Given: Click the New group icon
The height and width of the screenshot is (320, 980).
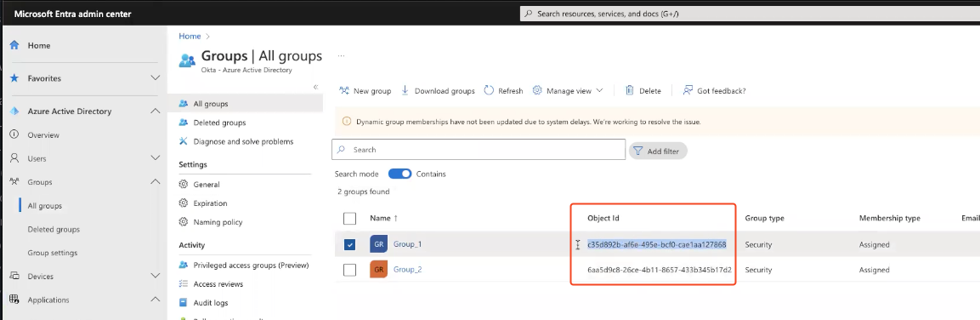Looking at the screenshot, I should [x=343, y=91].
